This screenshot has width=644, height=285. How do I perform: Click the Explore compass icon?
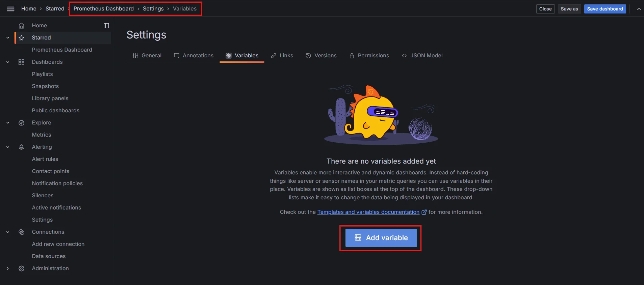(21, 123)
